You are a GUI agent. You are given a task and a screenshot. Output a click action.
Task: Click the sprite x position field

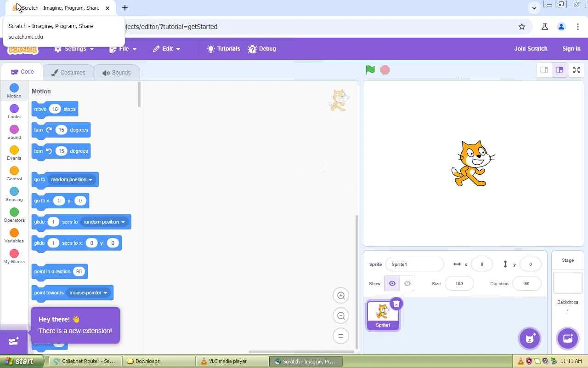[x=482, y=264]
